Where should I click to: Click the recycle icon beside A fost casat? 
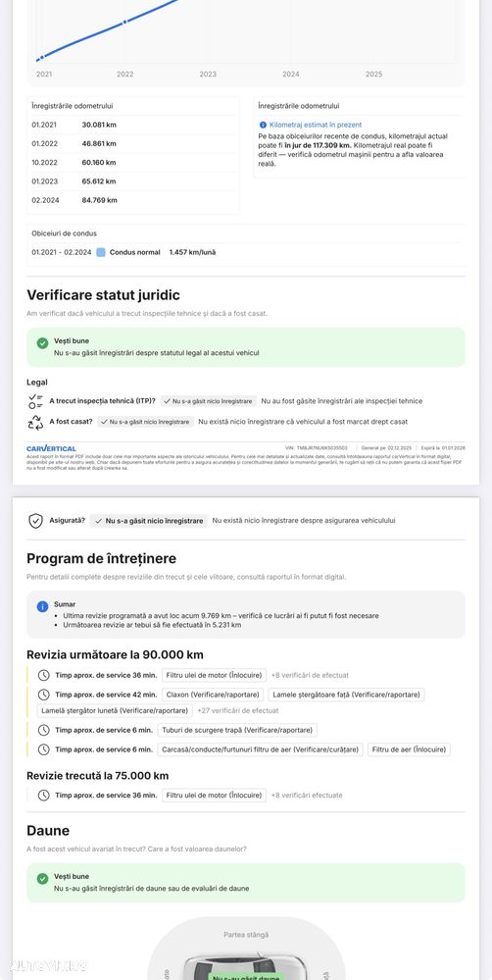tap(35, 423)
